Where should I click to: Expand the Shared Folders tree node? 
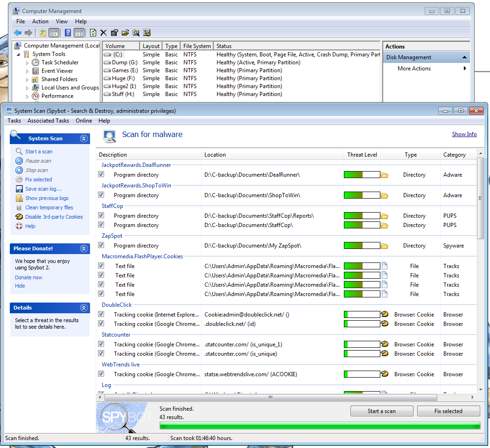[27, 80]
